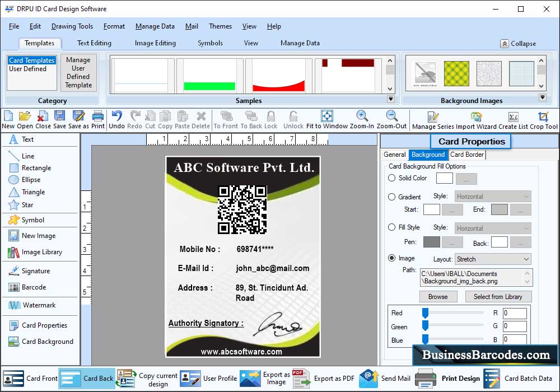Open Card Properties from left sidebar
The image size is (560, 392).
point(38,325)
